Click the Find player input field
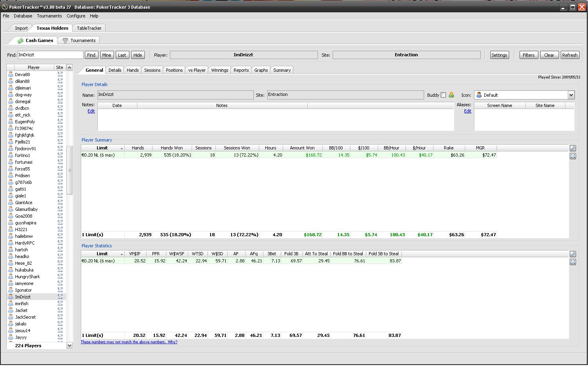 [51, 55]
